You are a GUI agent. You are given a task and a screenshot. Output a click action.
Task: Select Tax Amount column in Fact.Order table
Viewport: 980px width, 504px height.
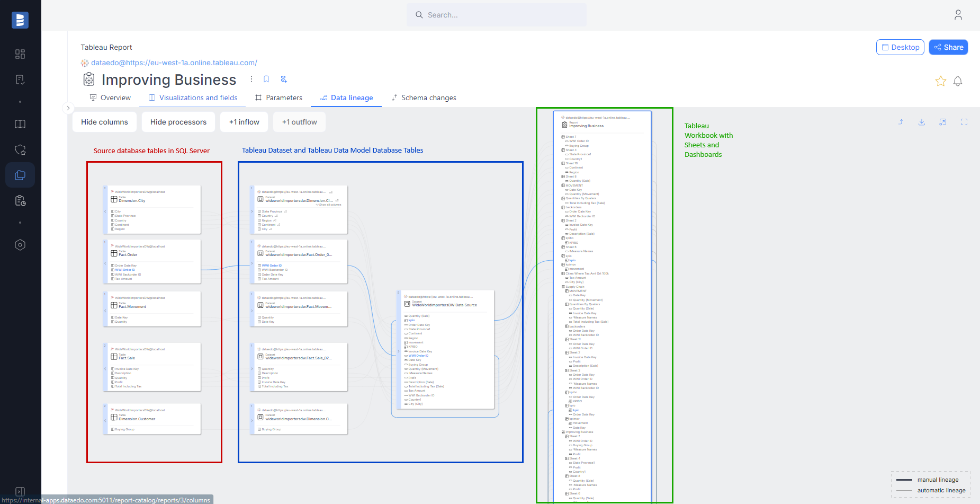(123, 279)
